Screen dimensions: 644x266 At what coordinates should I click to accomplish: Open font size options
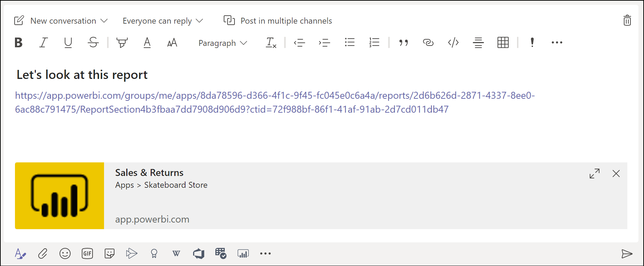click(172, 43)
